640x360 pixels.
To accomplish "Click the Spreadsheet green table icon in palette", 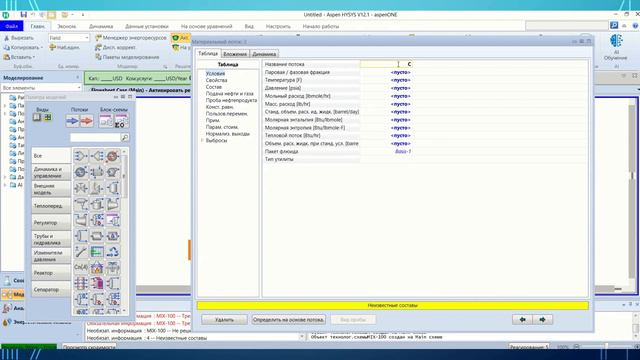I will [97, 252].
